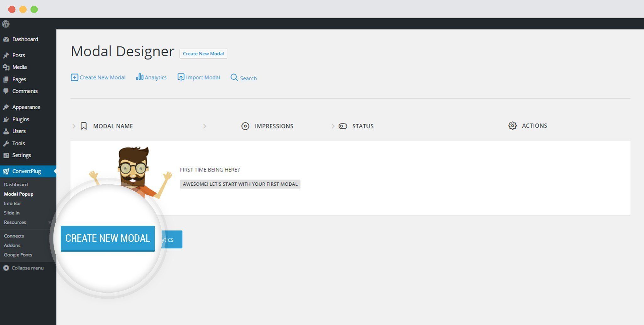Click the bearded mascot illustration
Screen dimensions: 644x325
pos(131,172)
